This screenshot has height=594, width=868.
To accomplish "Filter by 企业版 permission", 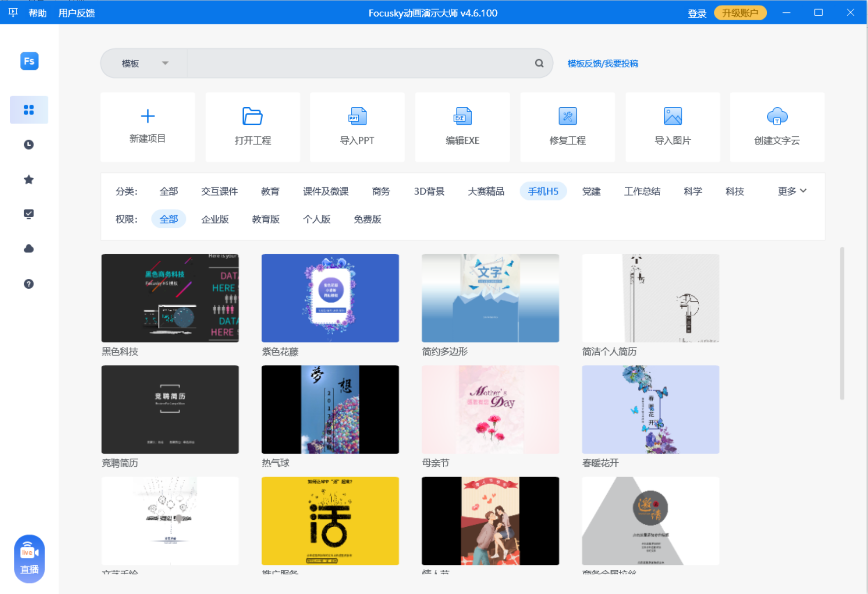I will point(215,219).
